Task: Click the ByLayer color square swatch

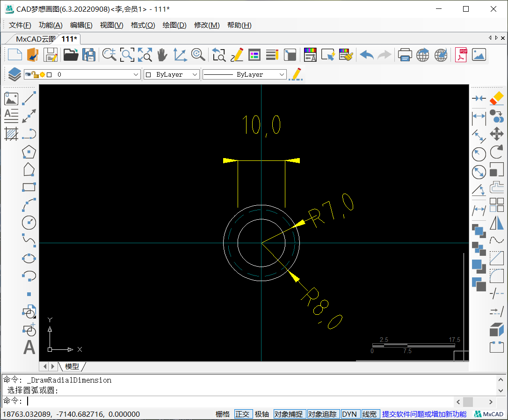Action: coord(148,75)
